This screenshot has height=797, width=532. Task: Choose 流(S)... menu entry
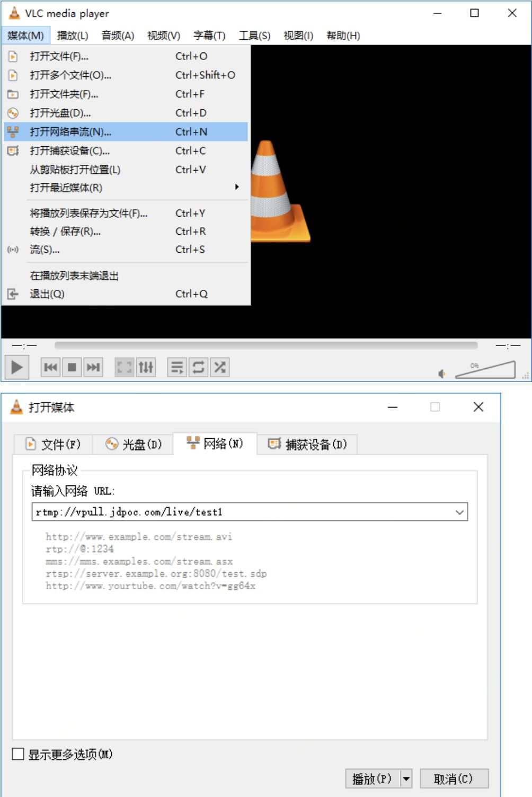coord(126,250)
